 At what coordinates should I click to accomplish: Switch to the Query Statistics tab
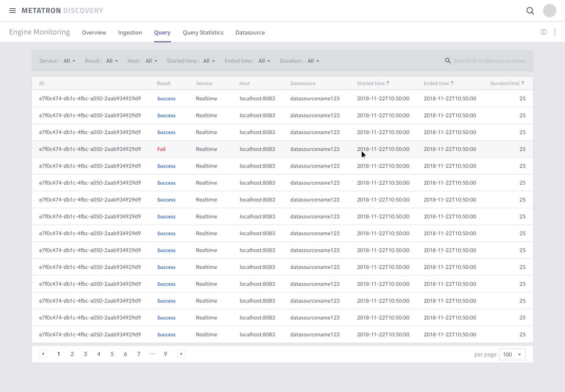pos(203,33)
